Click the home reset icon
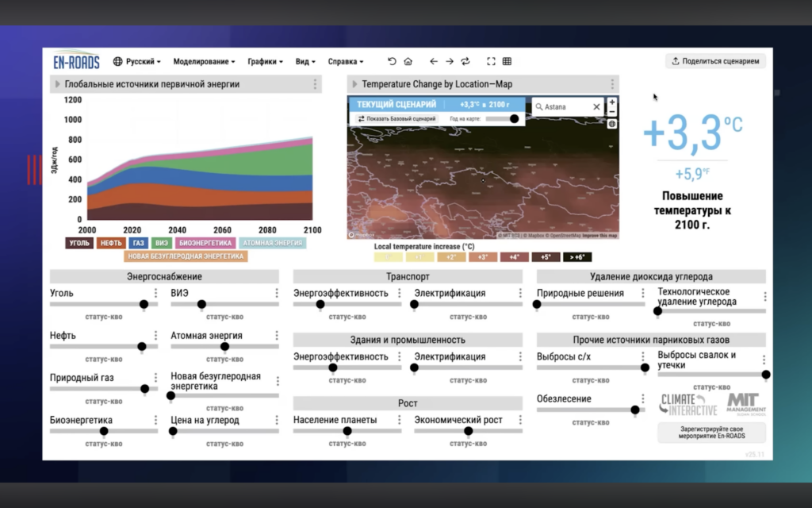Image resolution: width=812 pixels, height=508 pixels. (408, 61)
